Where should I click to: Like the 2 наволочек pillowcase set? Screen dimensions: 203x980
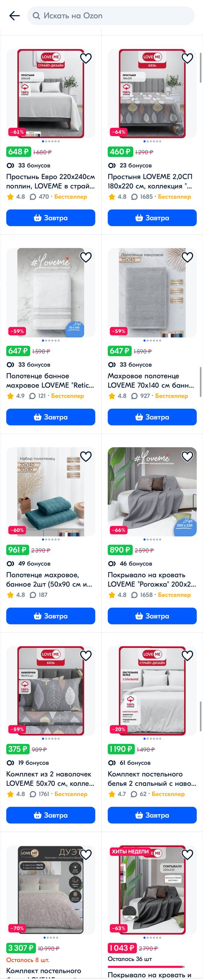86,656
